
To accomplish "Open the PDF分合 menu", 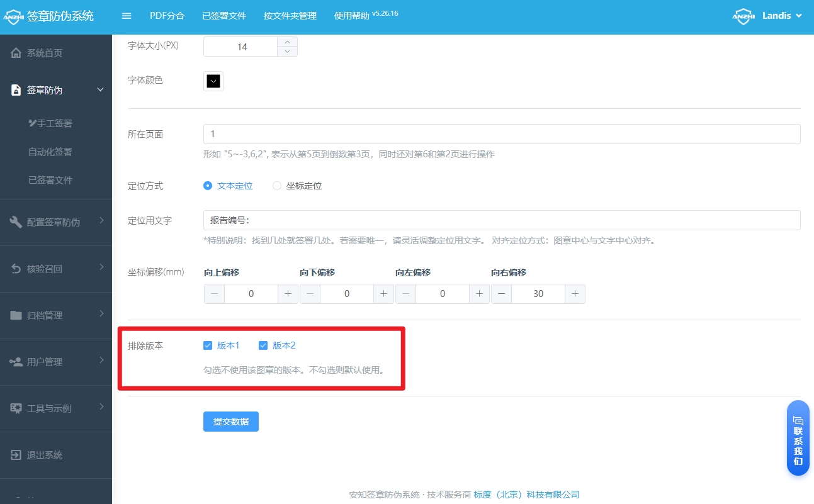I will point(167,16).
